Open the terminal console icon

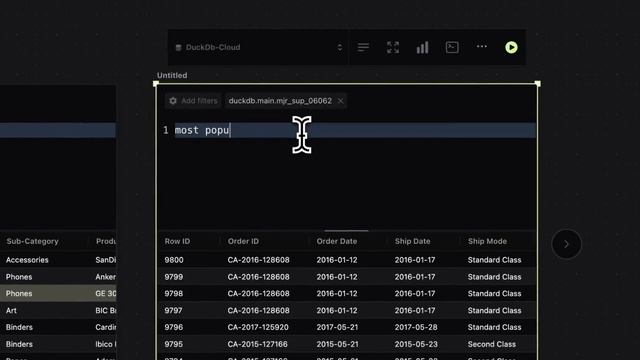click(452, 47)
